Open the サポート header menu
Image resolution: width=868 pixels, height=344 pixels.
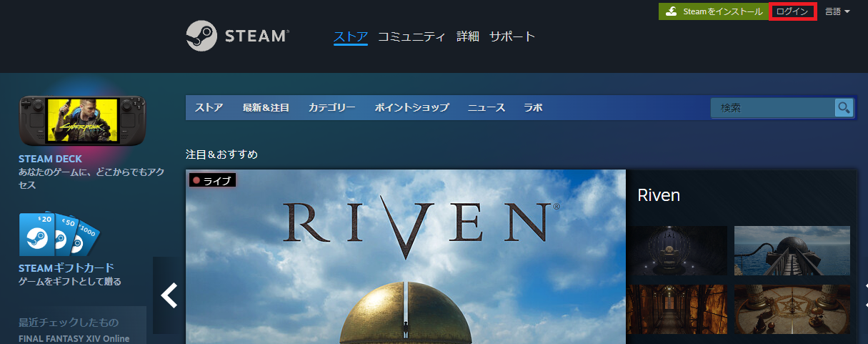pyautogui.click(x=512, y=36)
